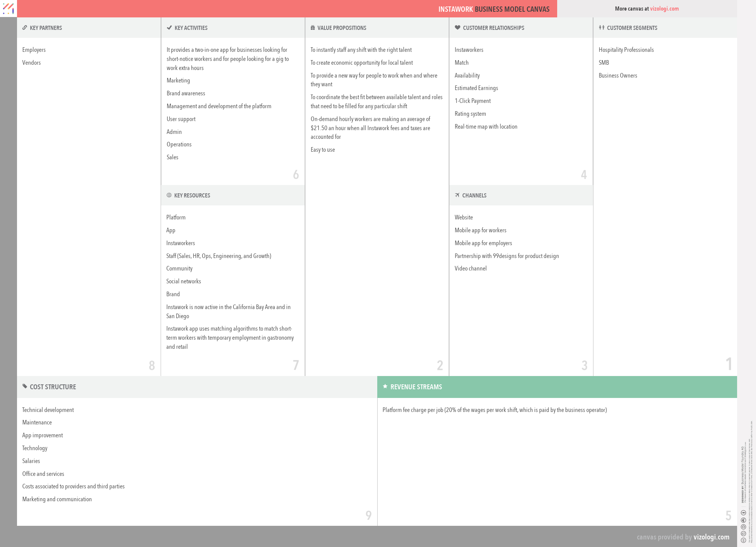Open the vizologi.com link in the header
This screenshot has height=547, width=756.
coord(664,9)
